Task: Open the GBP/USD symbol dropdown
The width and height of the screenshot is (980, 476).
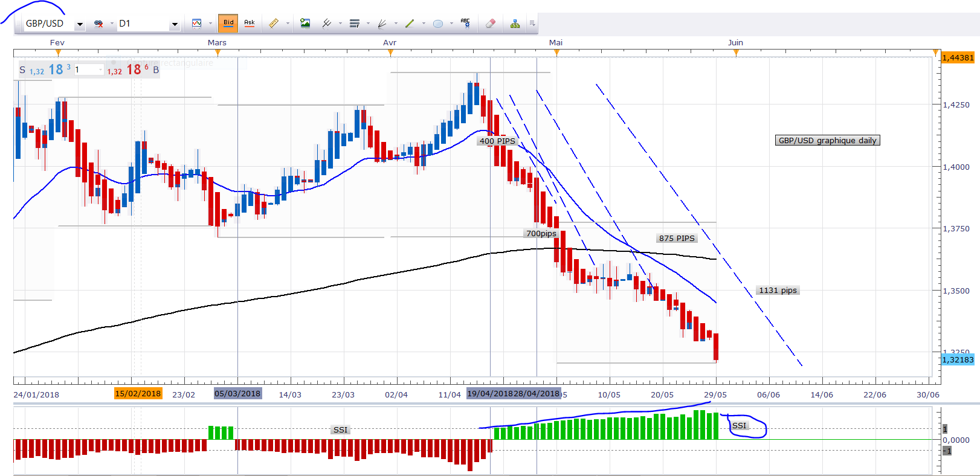Action: point(80,24)
